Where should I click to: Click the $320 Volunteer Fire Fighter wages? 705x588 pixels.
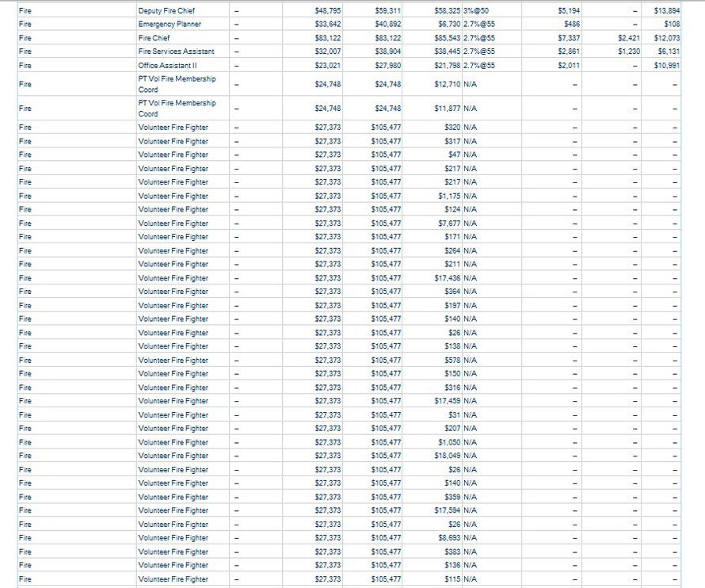452,128
